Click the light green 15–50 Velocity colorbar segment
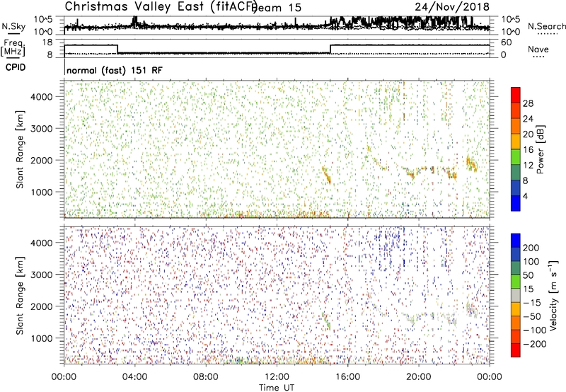The image size is (566, 392). tap(516, 282)
